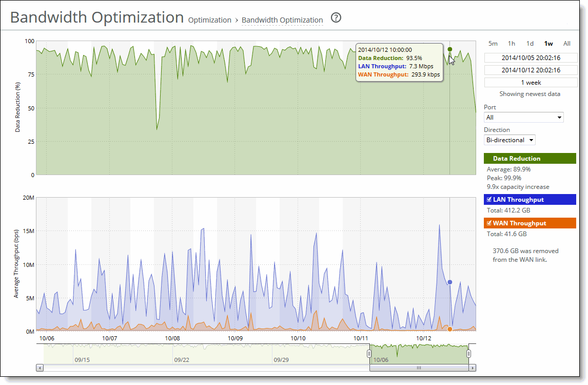Open the help icon next to the page title
This screenshot has height=385, width=588.
coord(336,17)
